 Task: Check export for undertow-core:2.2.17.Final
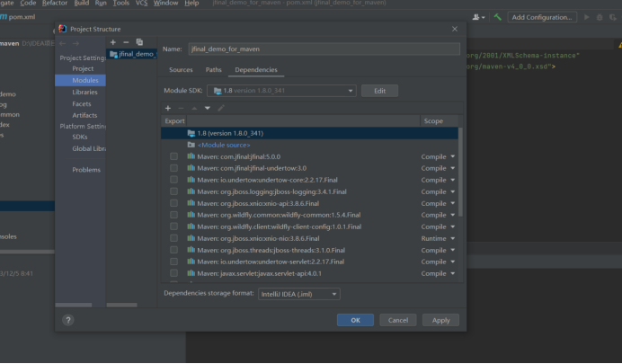pos(173,180)
